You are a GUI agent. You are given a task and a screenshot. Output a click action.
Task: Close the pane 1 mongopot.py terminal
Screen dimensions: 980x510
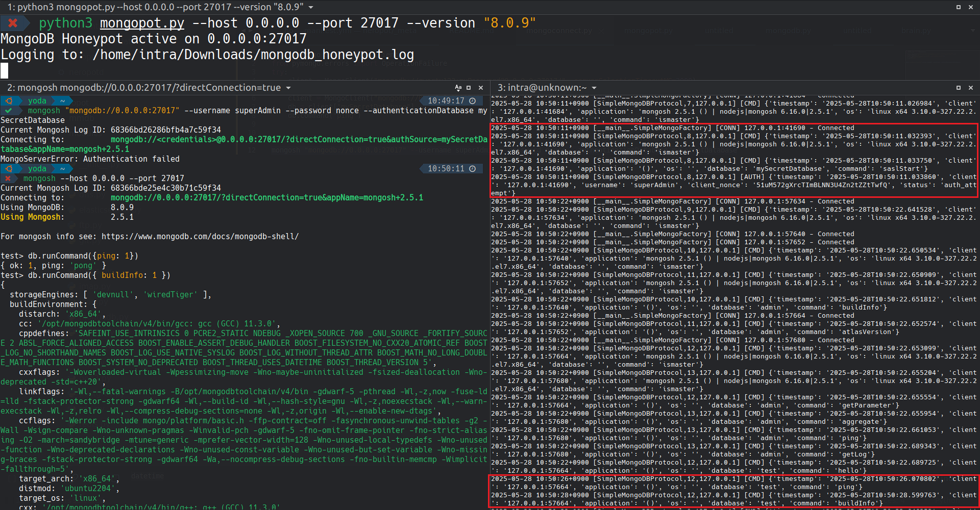pos(971,7)
